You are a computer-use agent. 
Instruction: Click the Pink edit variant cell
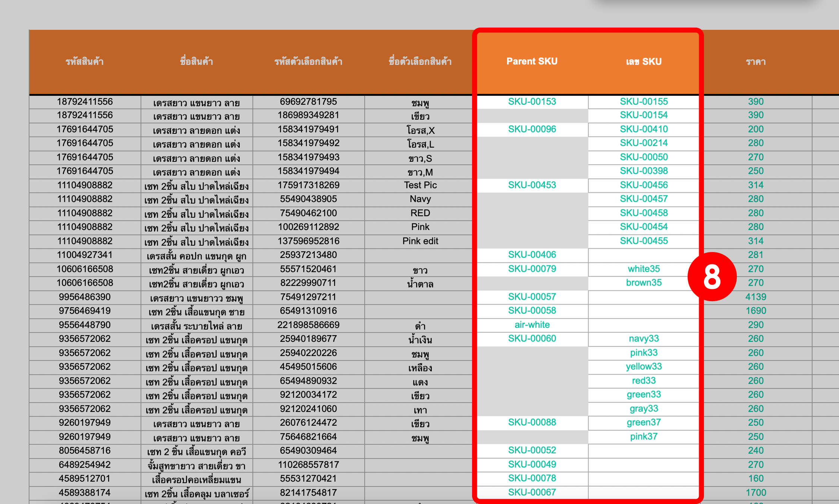pyautogui.click(x=420, y=241)
